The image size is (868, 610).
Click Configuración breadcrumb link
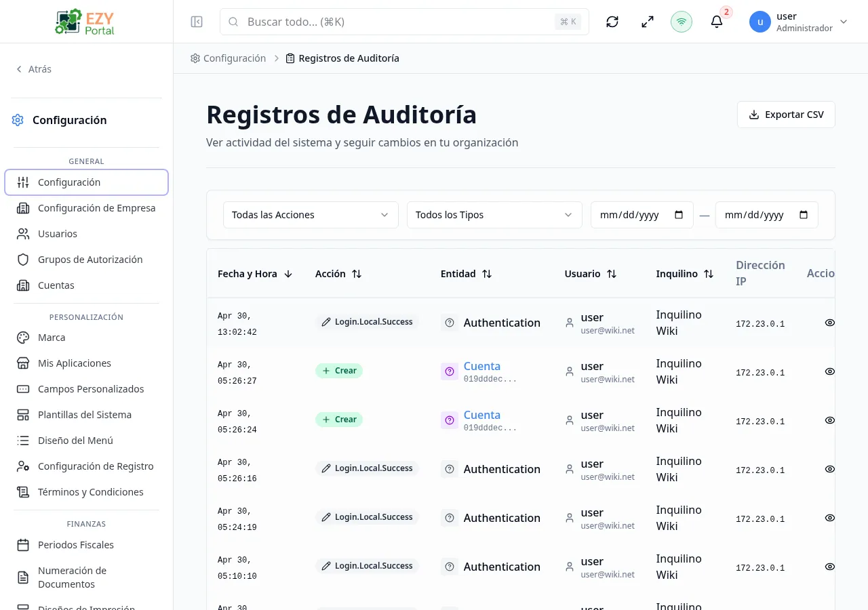[x=229, y=58]
